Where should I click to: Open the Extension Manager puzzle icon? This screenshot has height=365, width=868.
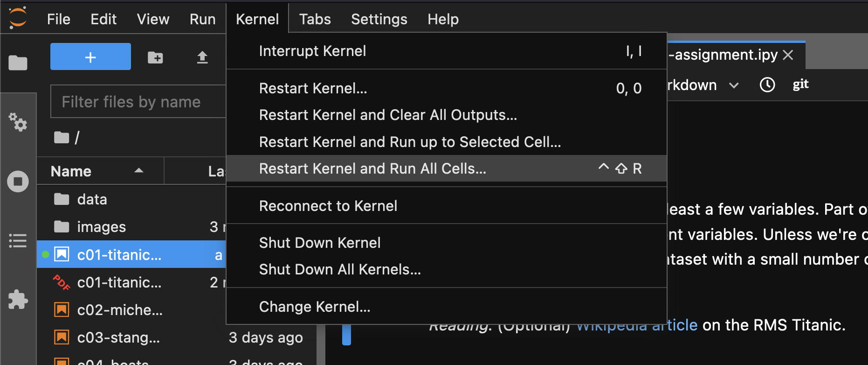18,300
